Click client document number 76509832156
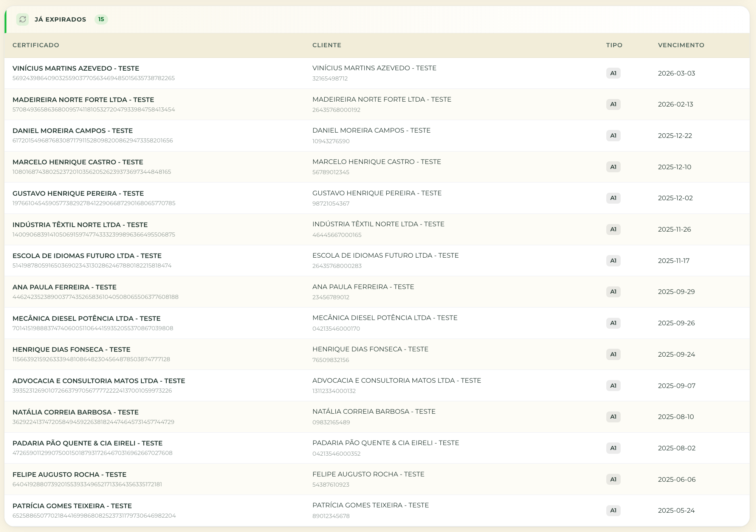This screenshot has width=756, height=532. coord(331,360)
